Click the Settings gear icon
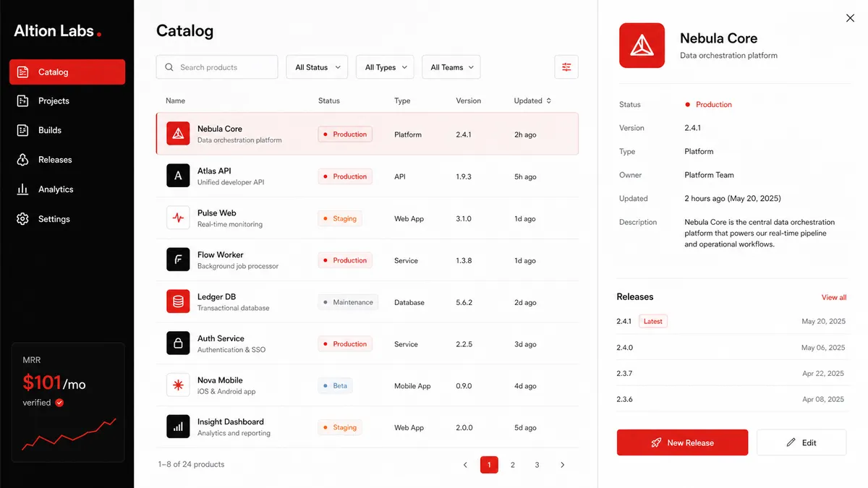 pyautogui.click(x=23, y=219)
